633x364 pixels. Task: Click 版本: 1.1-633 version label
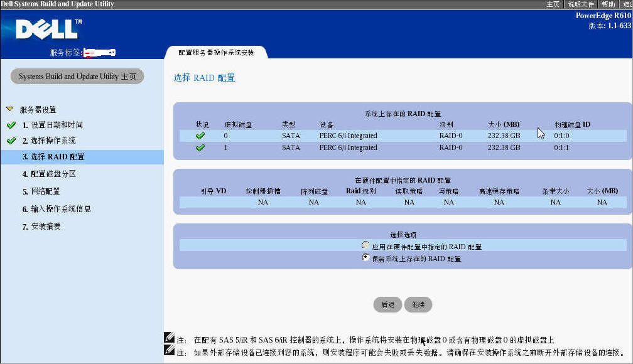(x=610, y=26)
